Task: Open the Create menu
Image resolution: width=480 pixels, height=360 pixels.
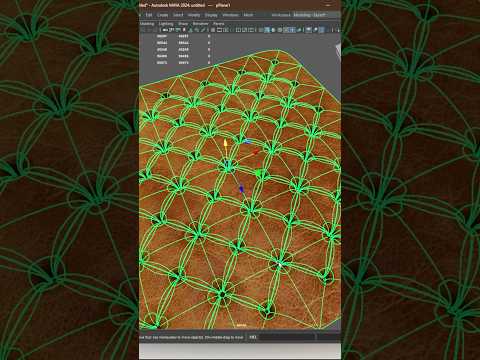Action: click(163, 15)
